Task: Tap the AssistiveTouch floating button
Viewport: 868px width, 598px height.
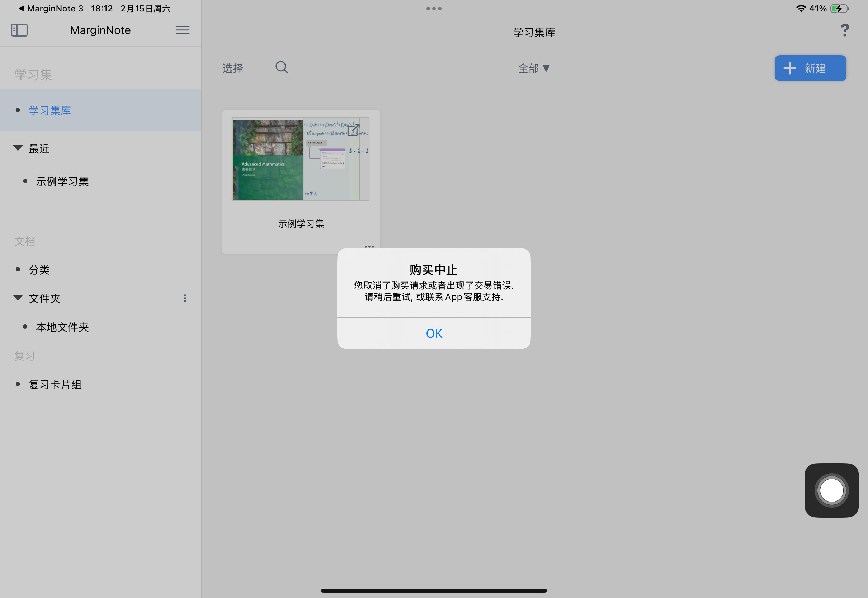Action: tap(831, 490)
